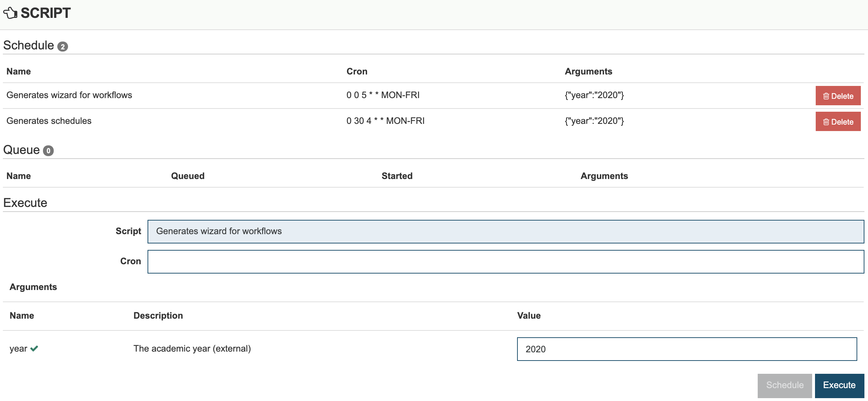
Task: Click the Queue count badge showing 0
Action: pyautogui.click(x=48, y=151)
